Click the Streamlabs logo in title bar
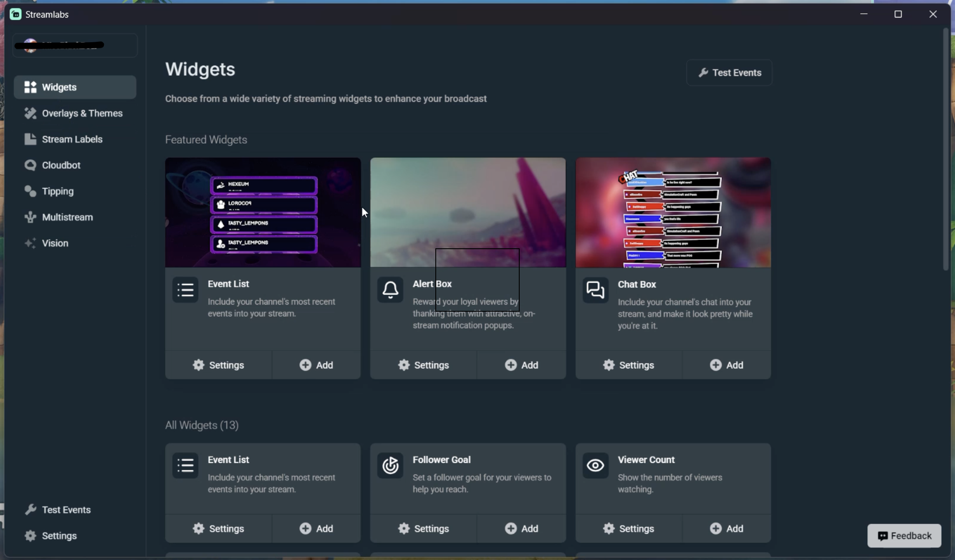The width and height of the screenshot is (955, 560). [15, 14]
